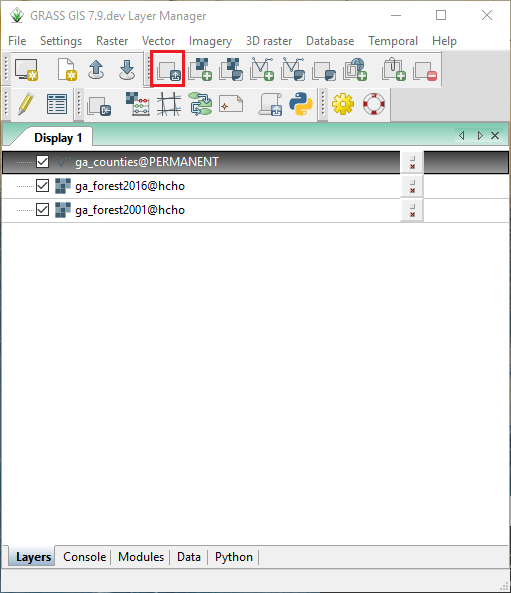Select the ga_forest2001@hcho layer row
The image size is (511, 593).
(255, 210)
